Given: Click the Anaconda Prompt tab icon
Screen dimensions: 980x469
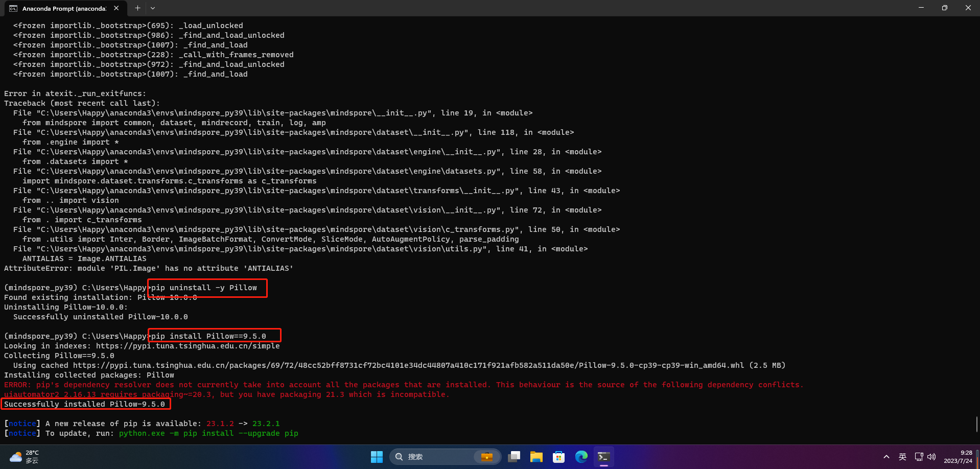Looking at the screenshot, I should click(x=13, y=8).
